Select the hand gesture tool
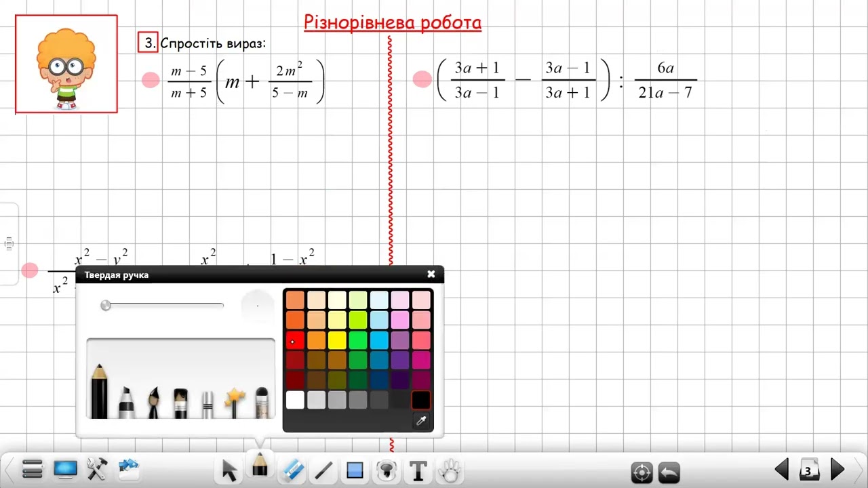868x488 pixels. (x=450, y=470)
